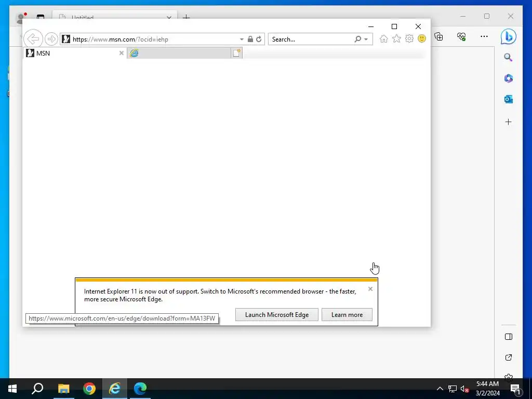The width and height of the screenshot is (532, 399).
Task: Open a new tab in Internet Explorer
Action: pyautogui.click(x=237, y=53)
